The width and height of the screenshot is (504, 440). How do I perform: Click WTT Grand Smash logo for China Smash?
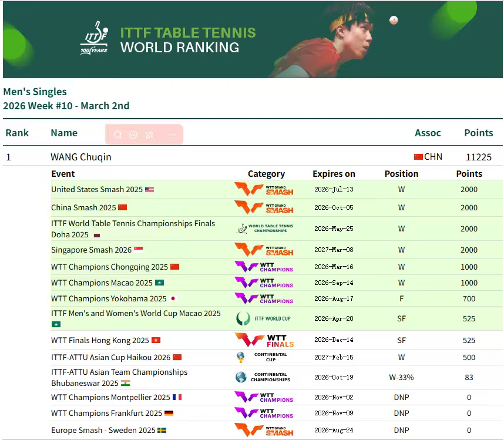tap(264, 207)
